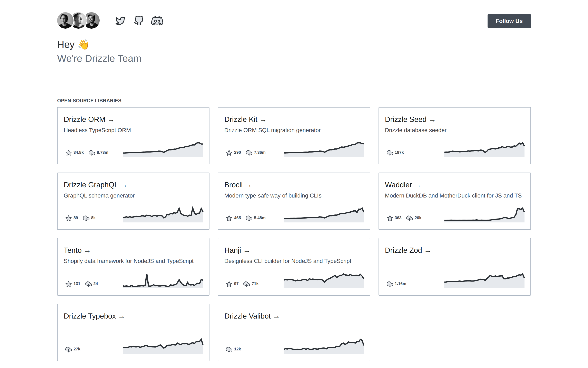Click the '34.8k' star count
This screenshot has height=368, width=588.
78,152
